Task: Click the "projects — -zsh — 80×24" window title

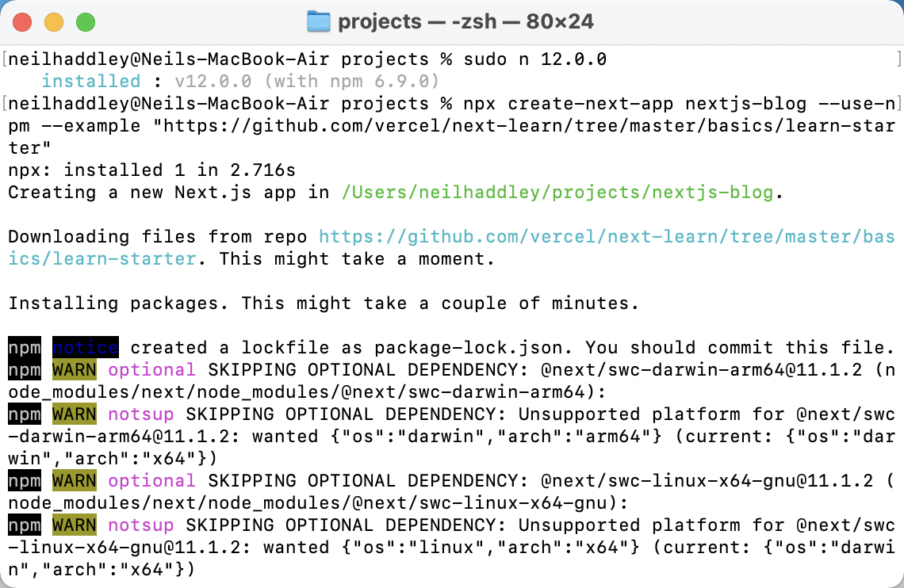Action: [x=465, y=21]
